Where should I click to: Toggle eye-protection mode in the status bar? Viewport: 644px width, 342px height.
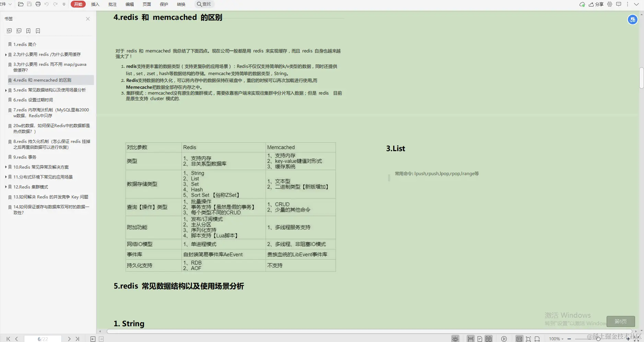[455, 339]
